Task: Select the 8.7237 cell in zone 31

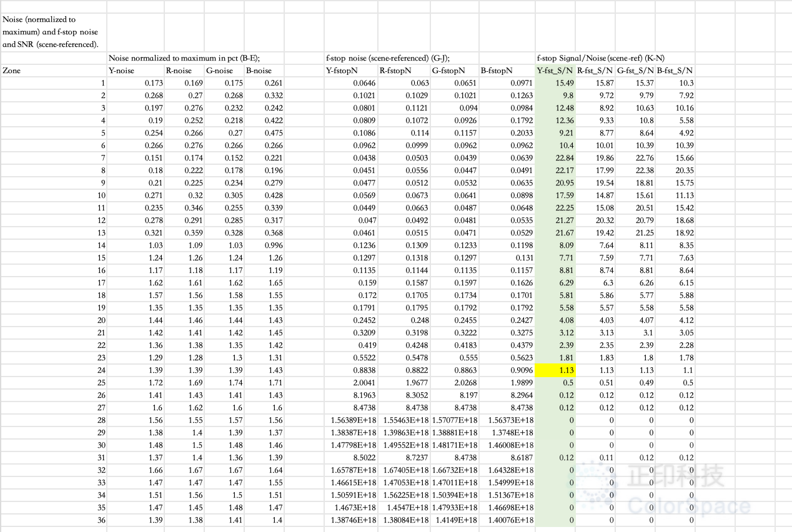Action: point(404,458)
